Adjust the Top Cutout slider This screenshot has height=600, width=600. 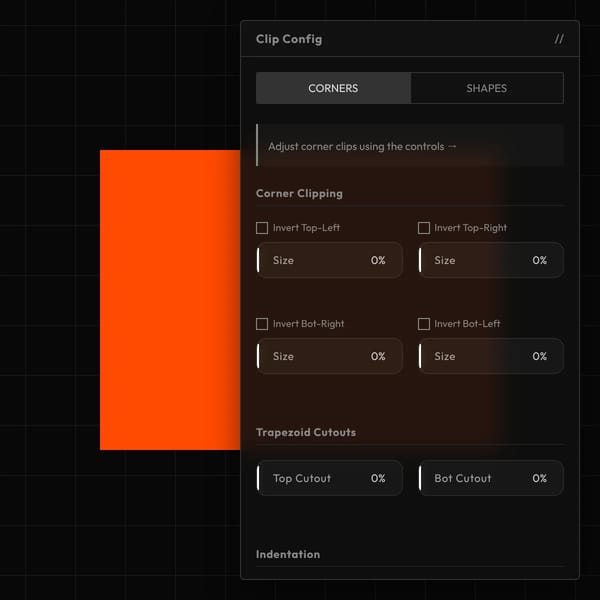click(329, 478)
